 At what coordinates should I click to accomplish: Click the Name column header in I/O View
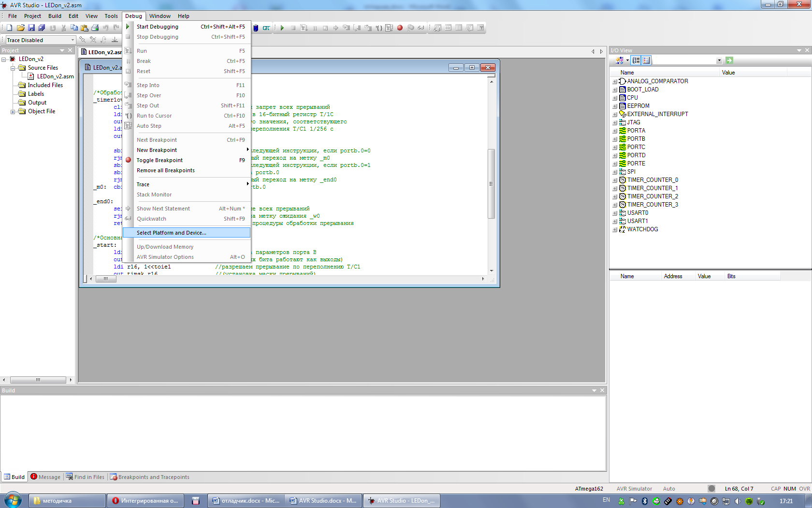coord(665,73)
